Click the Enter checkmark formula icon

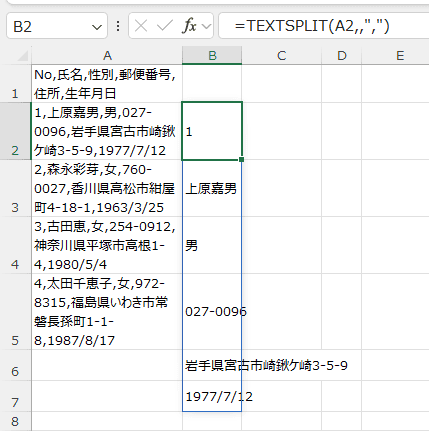(164, 26)
